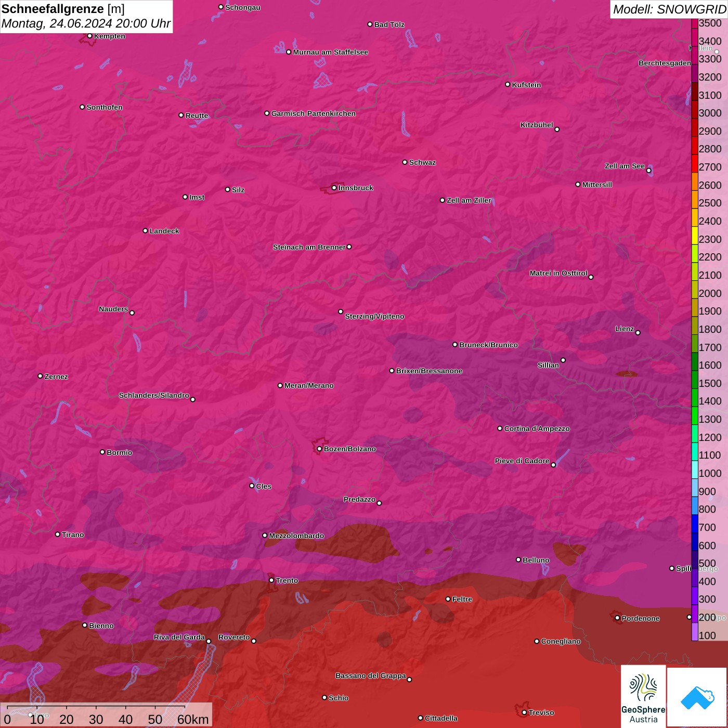Image resolution: width=728 pixels, height=728 pixels.
Task: Click the Schneefallgrenze [m] title
Action: point(63,9)
